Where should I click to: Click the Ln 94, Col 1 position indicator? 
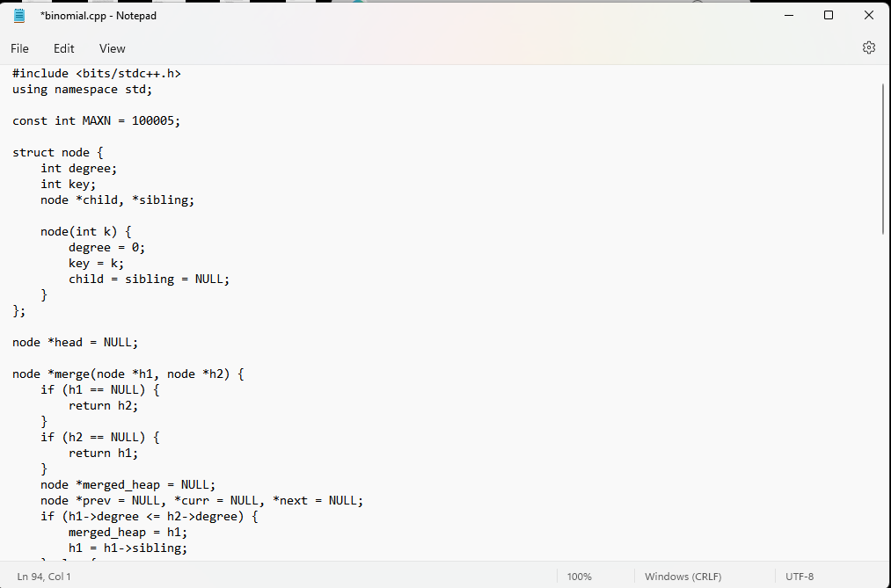coord(44,576)
